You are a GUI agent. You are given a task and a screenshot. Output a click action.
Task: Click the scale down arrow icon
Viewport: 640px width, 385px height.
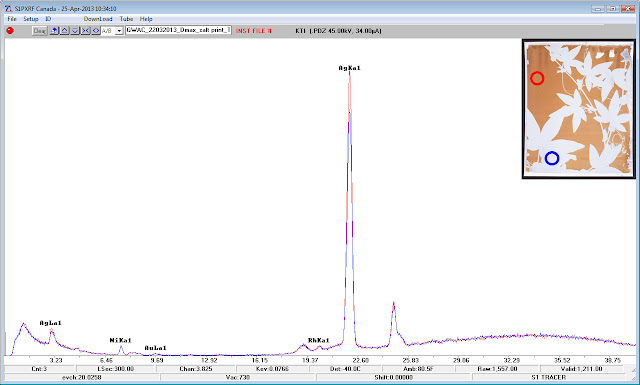click(x=75, y=31)
